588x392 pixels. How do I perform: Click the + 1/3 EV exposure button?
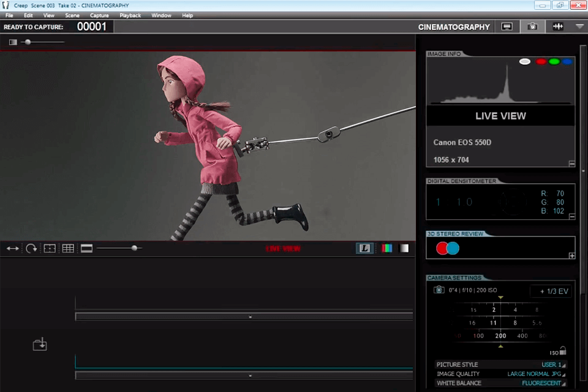[x=550, y=291]
